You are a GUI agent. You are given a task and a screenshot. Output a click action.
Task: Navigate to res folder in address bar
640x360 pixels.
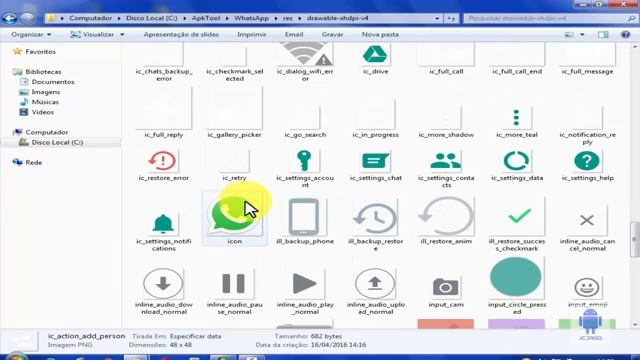288,18
